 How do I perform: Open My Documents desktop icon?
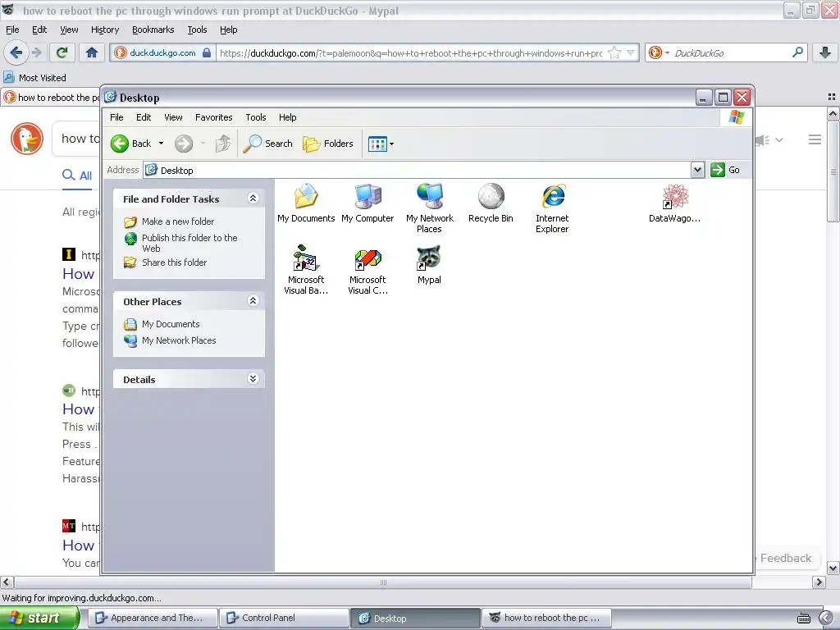[306, 203]
